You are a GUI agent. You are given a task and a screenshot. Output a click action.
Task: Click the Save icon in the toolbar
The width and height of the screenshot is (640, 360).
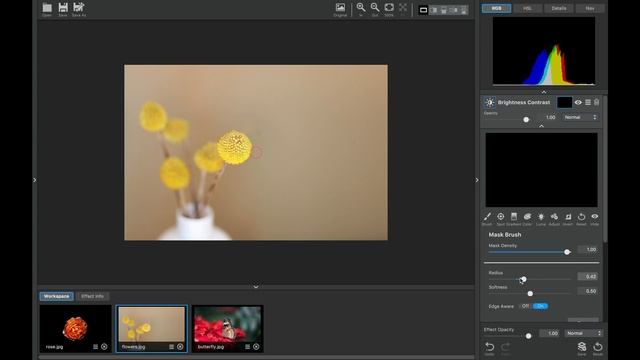coord(63,7)
